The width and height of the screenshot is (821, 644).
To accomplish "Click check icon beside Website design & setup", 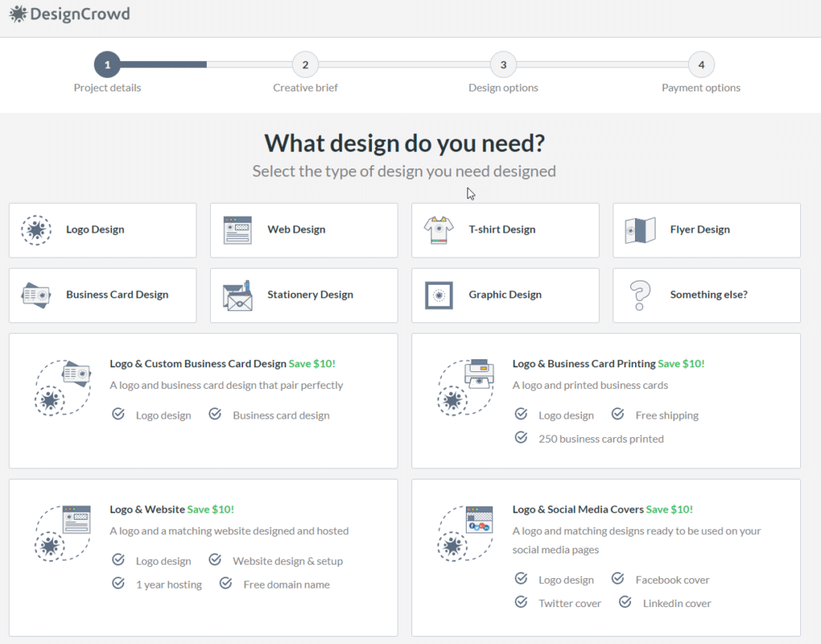I will [x=215, y=560].
